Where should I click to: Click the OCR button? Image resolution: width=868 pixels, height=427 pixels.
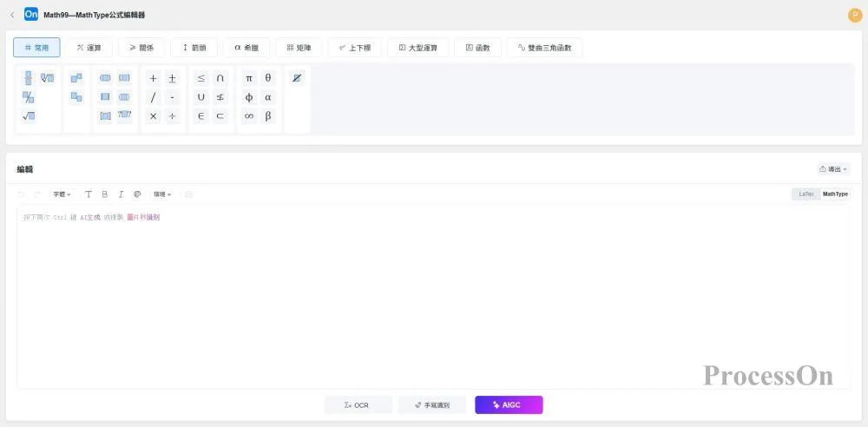click(358, 405)
